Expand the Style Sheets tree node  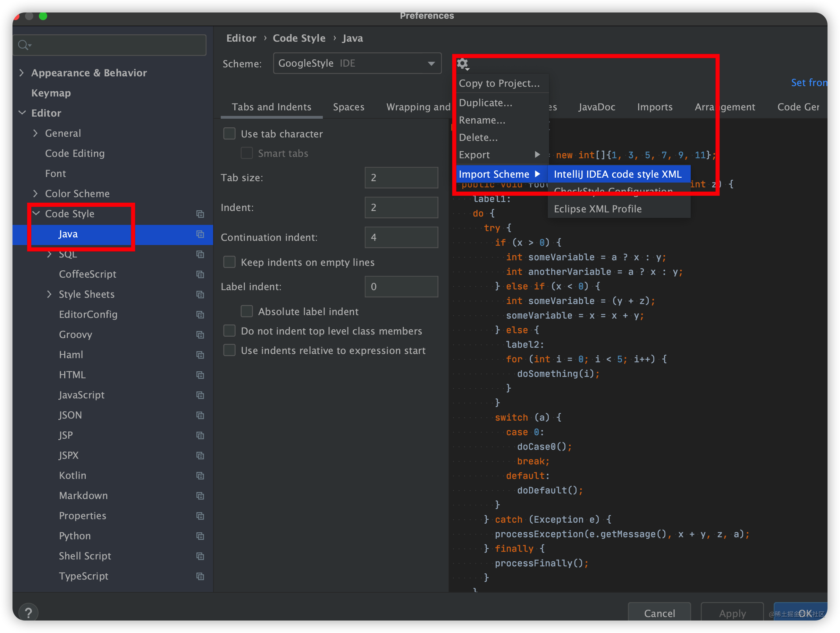point(49,294)
